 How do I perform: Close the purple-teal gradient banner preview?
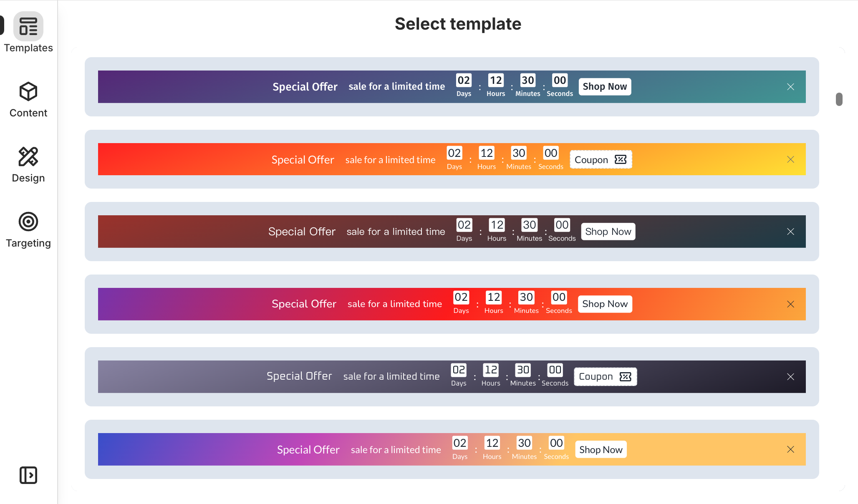coord(790,87)
